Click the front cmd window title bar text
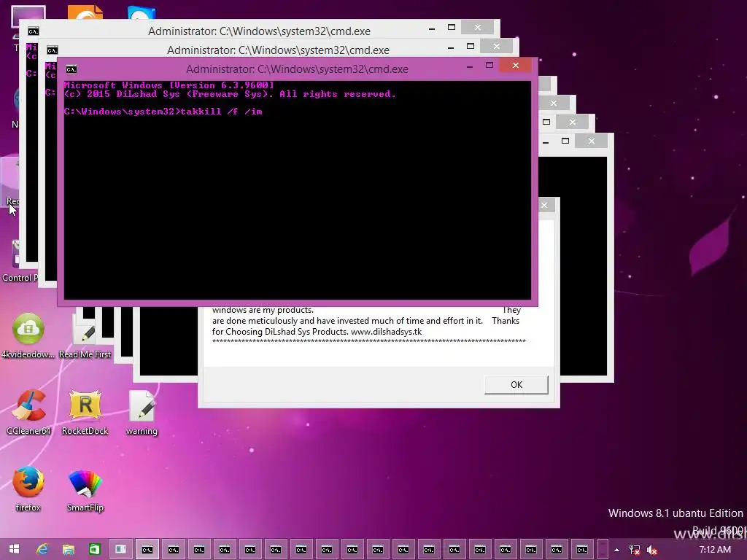The height and width of the screenshot is (560, 747). (298, 69)
